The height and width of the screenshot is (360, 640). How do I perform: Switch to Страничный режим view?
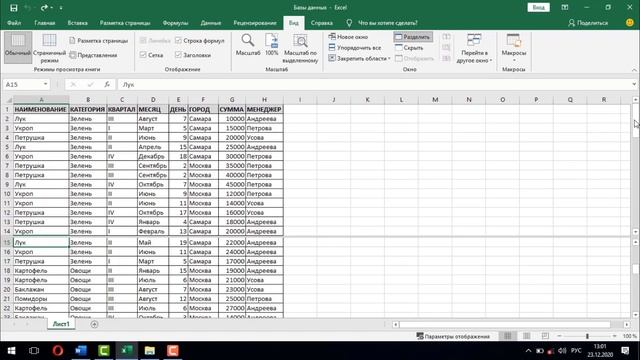49,48
